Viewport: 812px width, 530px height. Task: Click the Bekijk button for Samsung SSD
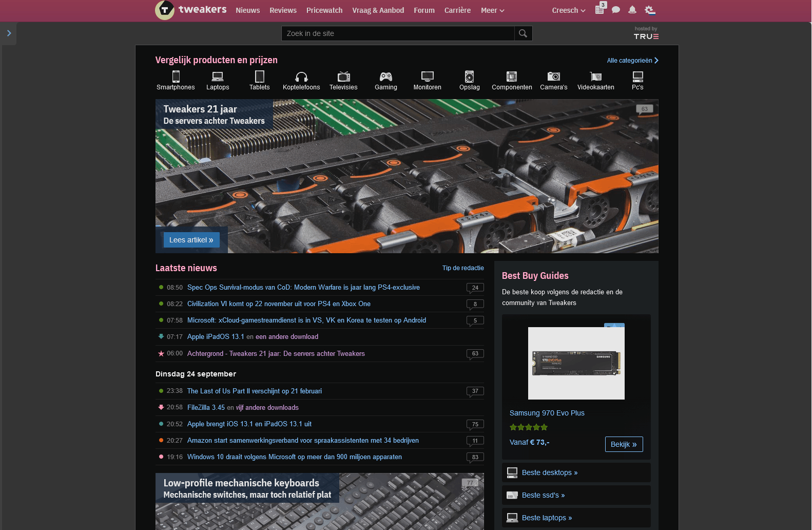pos(624,444)
